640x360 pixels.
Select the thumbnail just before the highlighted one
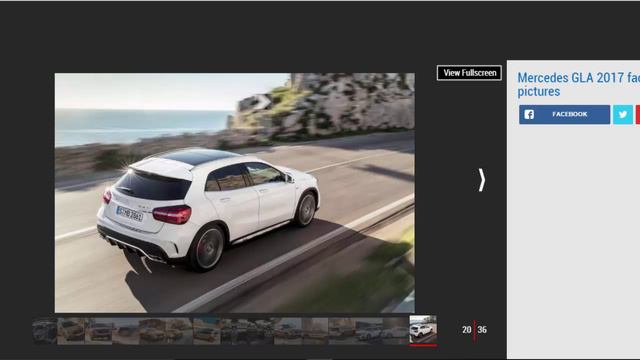pyautogui.click(x=396, y=330)
